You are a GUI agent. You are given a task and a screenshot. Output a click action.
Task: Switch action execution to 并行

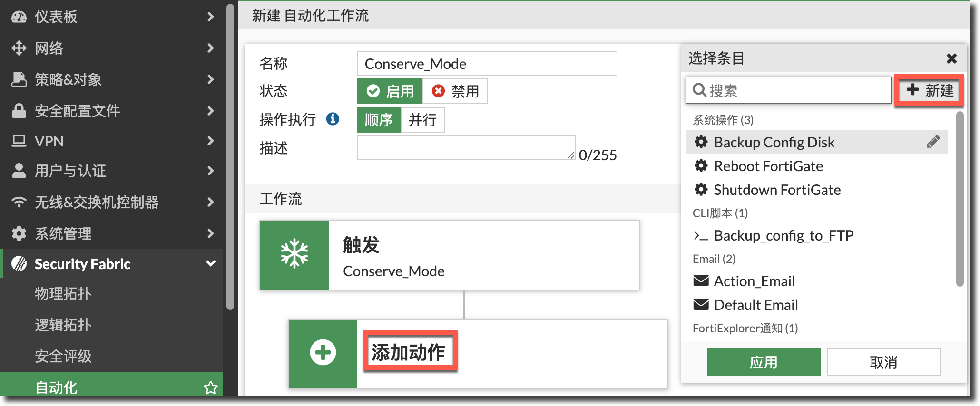[422, 120]
